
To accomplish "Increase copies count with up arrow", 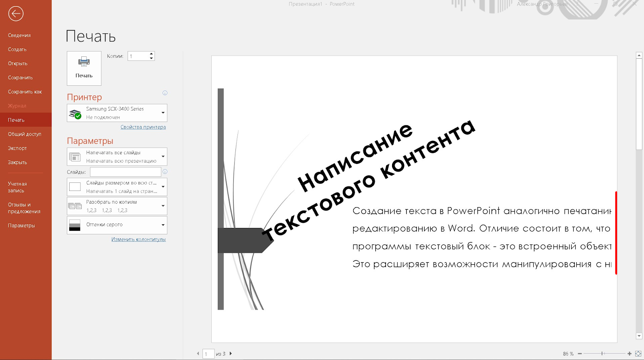I will coord(151,54).
